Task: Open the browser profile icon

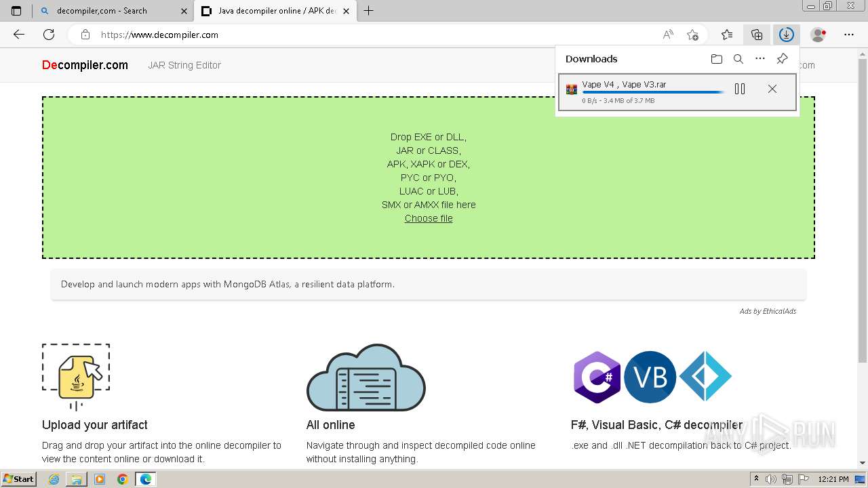Action: point(818,35)
